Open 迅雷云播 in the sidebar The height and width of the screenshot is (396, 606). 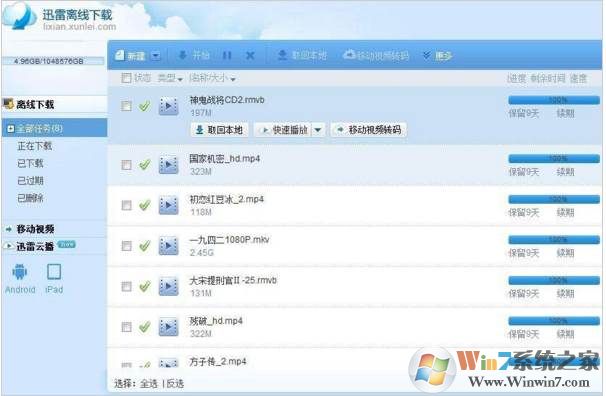(35, 246)
